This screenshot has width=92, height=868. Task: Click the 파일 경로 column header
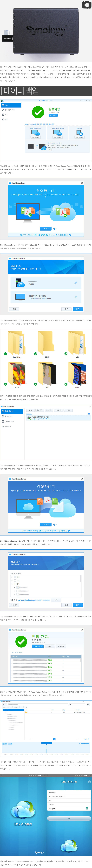pos(29,656)
